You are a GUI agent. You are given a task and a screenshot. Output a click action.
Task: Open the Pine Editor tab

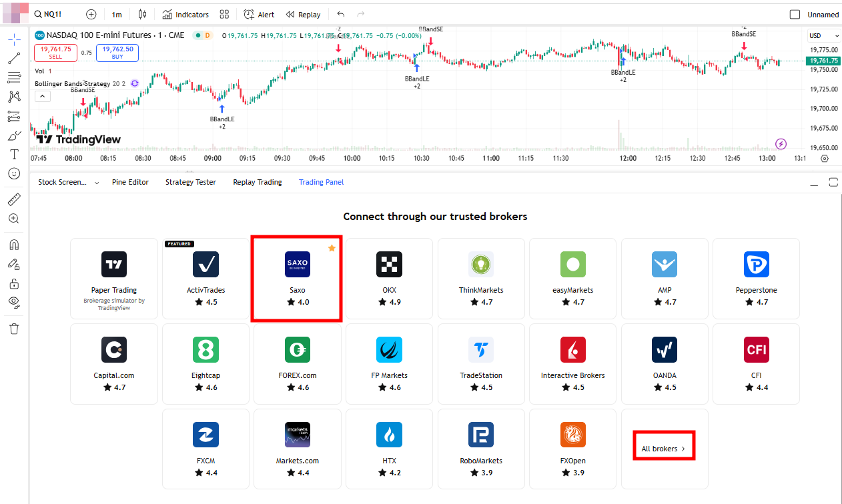(x=131, y=182)
